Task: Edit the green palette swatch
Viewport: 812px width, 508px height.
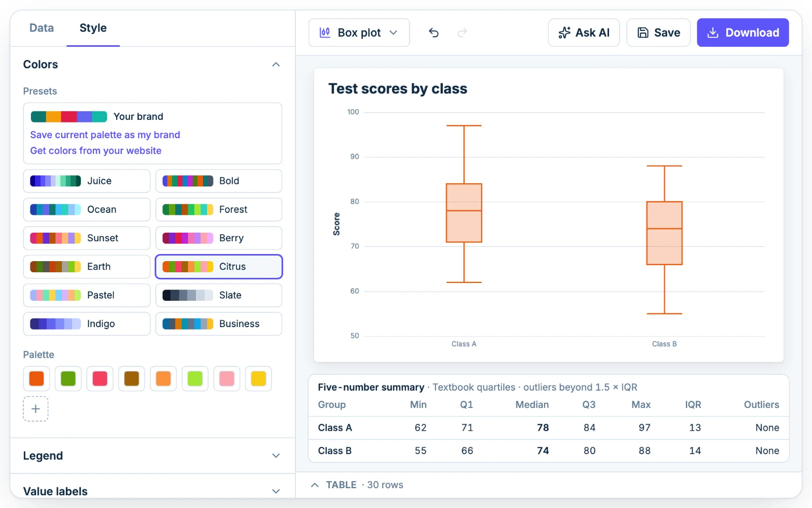Action: (x=68, y=378)
